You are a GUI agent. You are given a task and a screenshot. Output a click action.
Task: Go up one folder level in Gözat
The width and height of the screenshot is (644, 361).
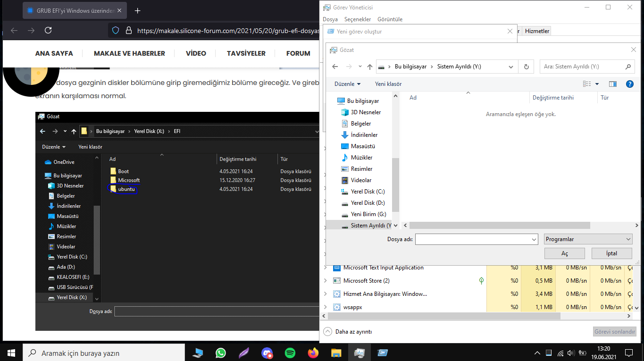(x=370, y=67)
